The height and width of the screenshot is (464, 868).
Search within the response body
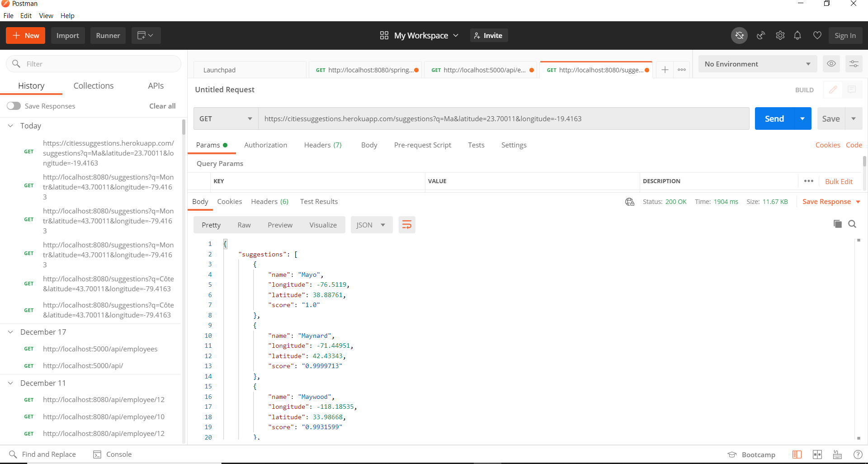coord(853,224)
